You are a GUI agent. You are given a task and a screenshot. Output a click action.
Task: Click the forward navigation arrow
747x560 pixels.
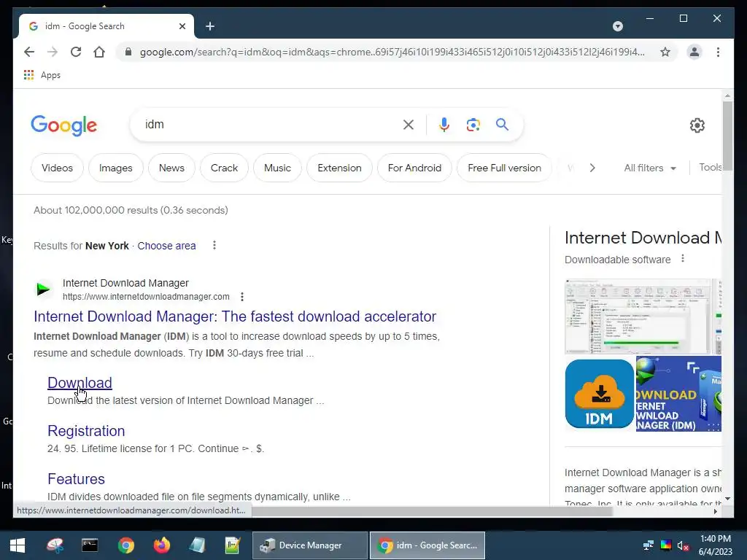click(x=53, y=52)
